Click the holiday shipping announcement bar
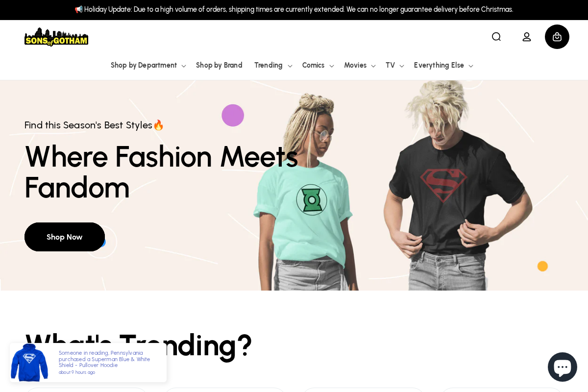 coord(294,10)
